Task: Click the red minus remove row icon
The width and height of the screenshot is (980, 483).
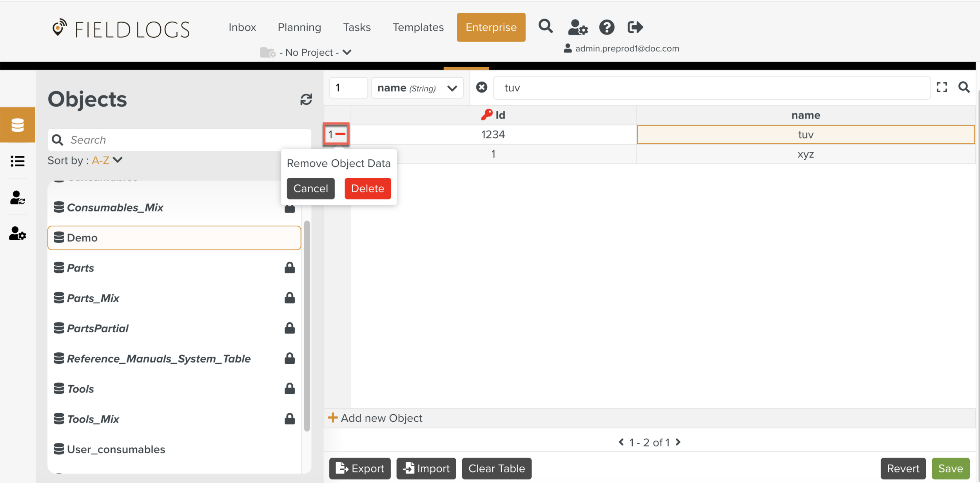Action: click(x=340, y=134)
